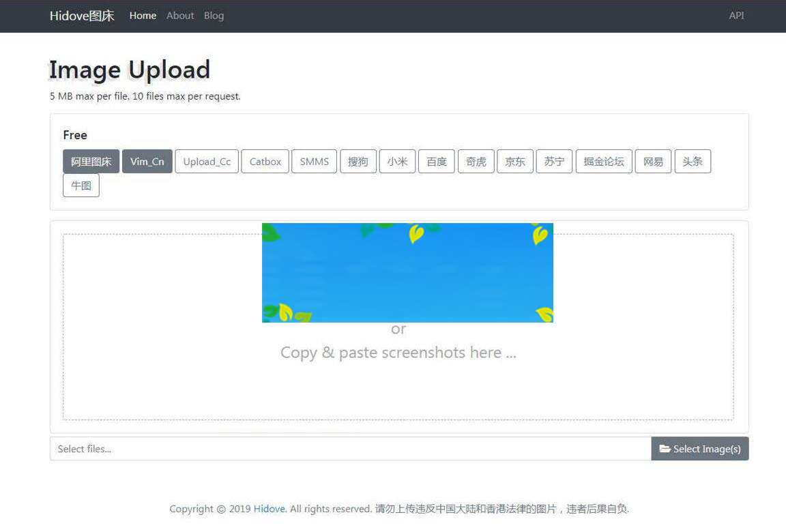The height and width of the screenshot is (532, 786).
Task: Open the About page
Action: tap(179, 15)
